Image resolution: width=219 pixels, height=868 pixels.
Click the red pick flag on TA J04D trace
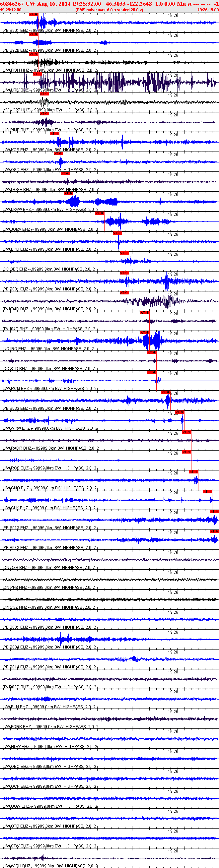[x=145, y=312]
